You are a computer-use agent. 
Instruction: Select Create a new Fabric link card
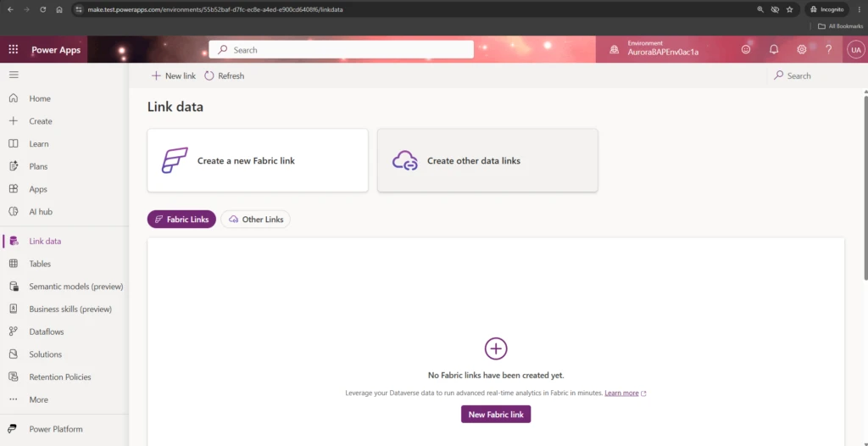click(258, 160)
